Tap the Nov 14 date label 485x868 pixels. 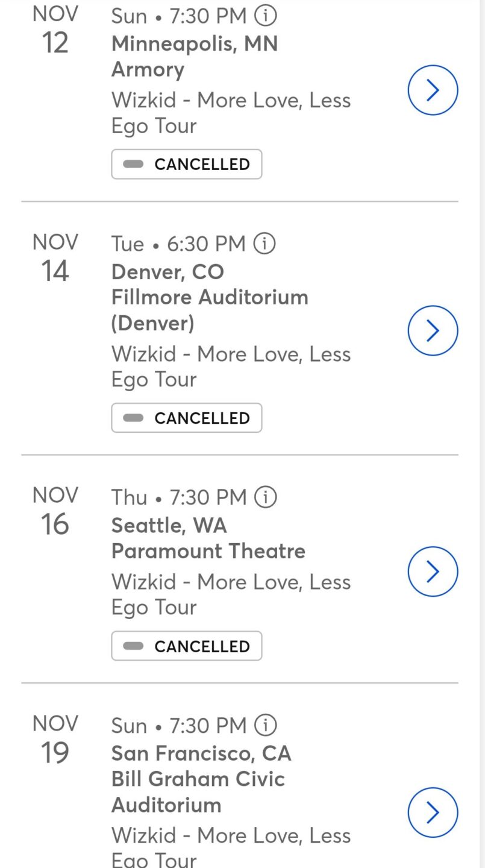pyautogui.click(x=55, y=258)
